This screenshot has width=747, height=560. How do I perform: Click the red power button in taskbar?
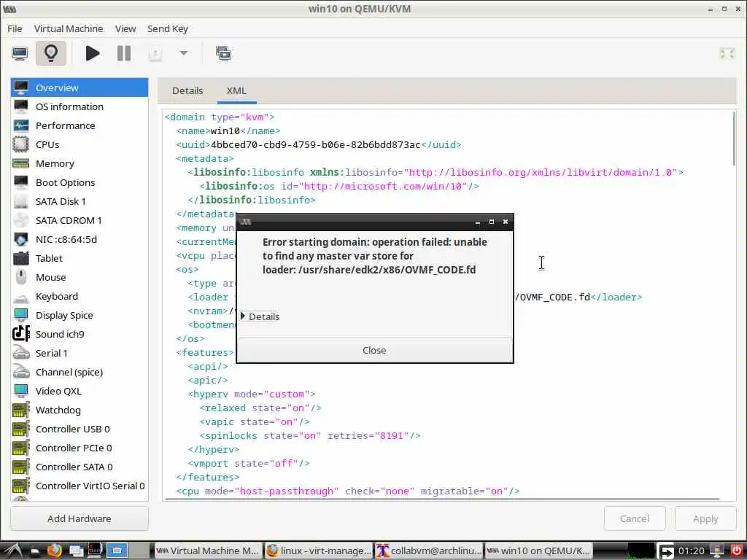(736, 551)
